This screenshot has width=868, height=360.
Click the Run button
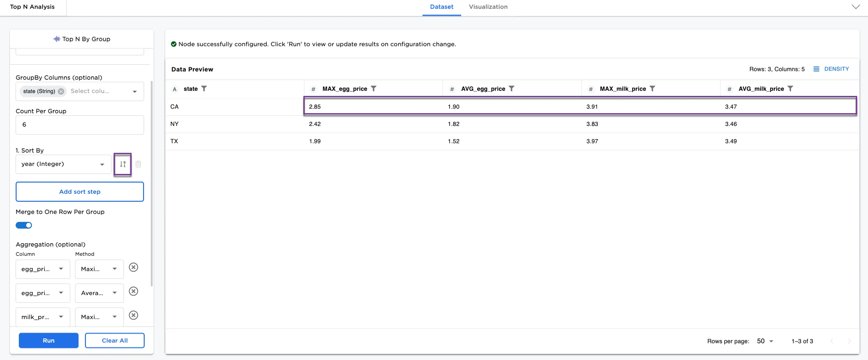[49, 340]
